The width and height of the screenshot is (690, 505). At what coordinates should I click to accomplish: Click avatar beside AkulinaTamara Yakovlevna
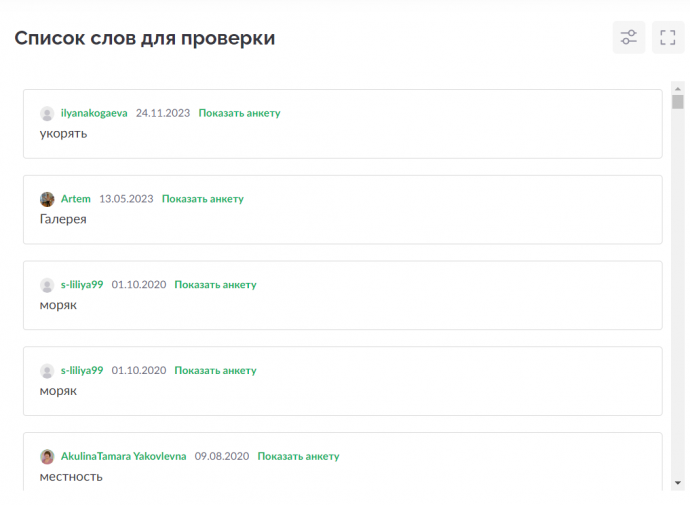(47, 457)
